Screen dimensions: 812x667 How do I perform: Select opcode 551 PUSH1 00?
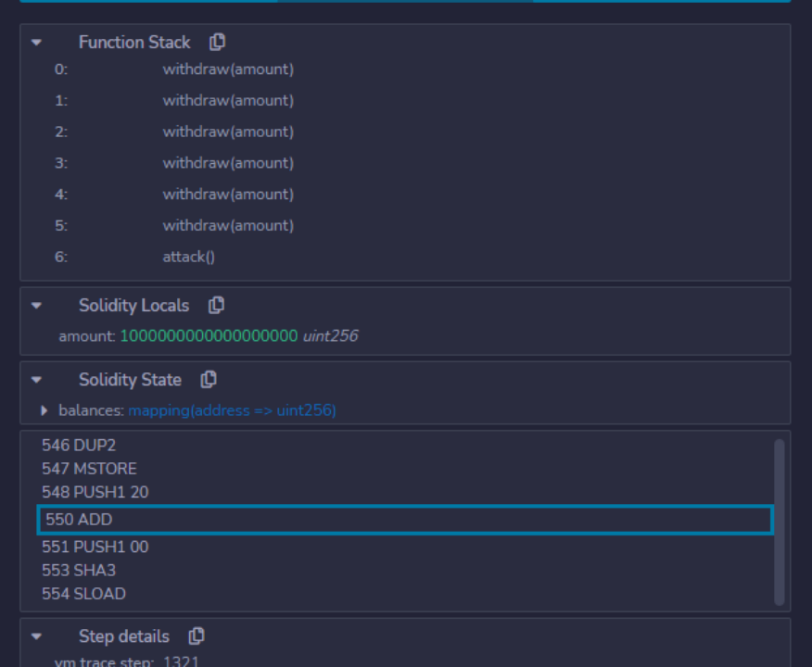coord(95,547)
